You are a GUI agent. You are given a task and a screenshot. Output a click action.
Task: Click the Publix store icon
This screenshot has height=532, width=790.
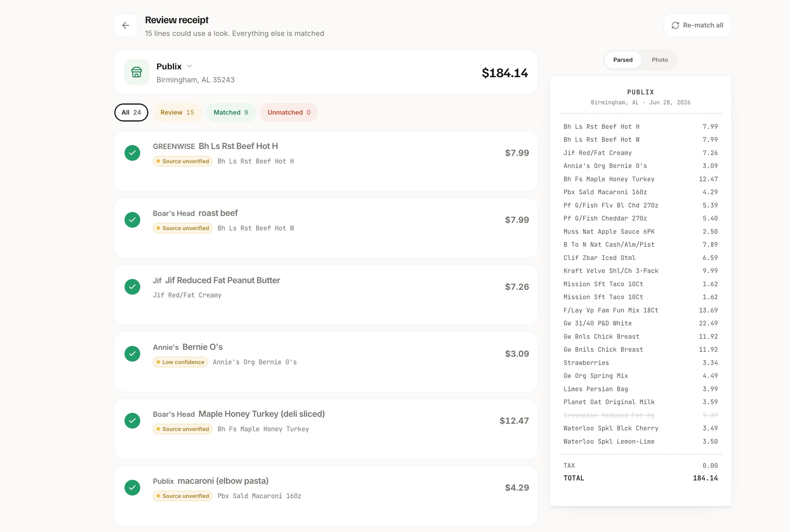(136, 72)
